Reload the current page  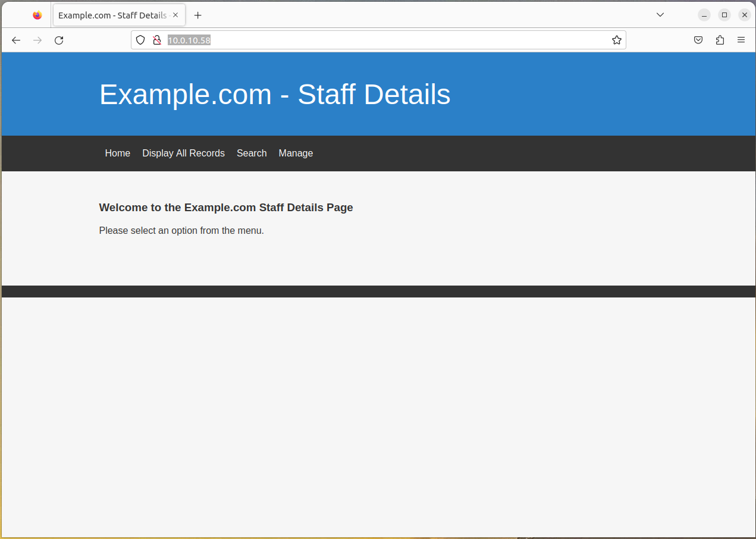click(x=59, y=40)
